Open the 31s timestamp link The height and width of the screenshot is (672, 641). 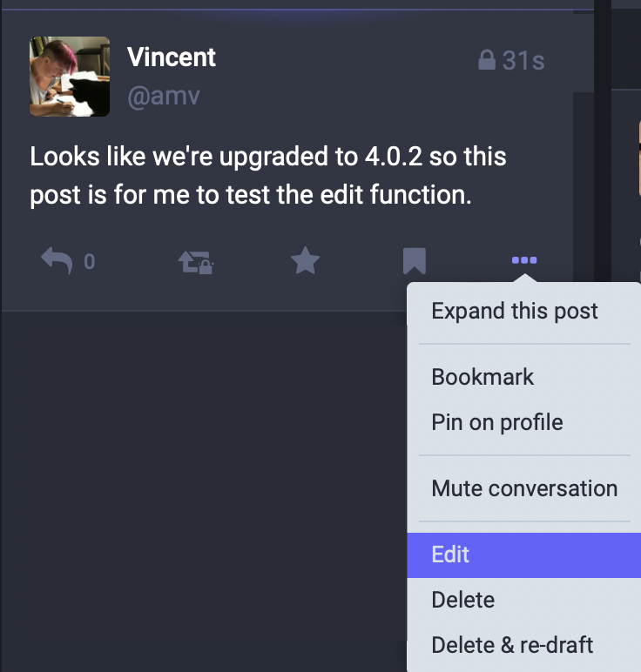(x=523, y=60)
